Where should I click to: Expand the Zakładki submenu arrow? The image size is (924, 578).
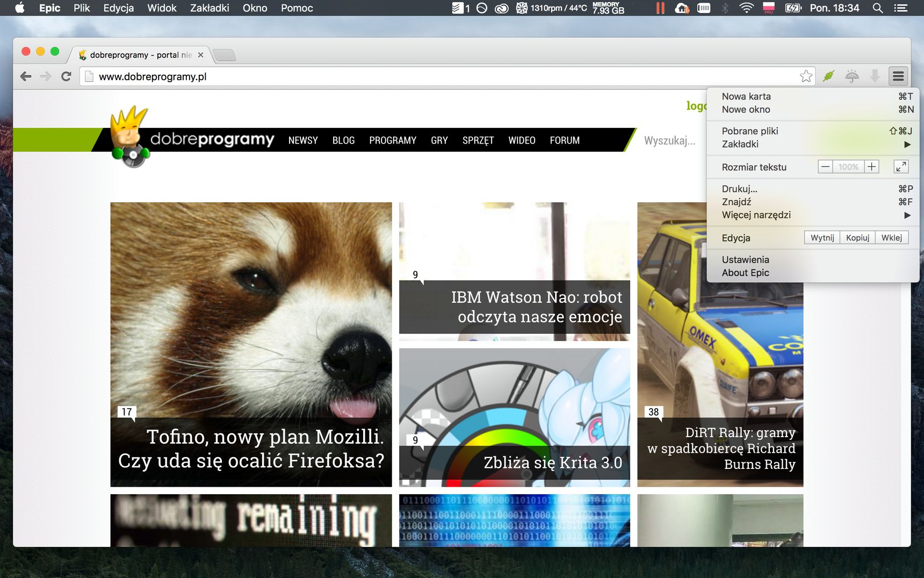(x=907, y=144)
